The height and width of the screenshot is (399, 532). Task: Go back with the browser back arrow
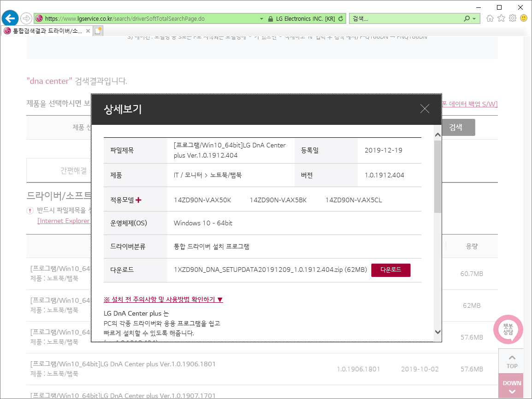point(10,18)
